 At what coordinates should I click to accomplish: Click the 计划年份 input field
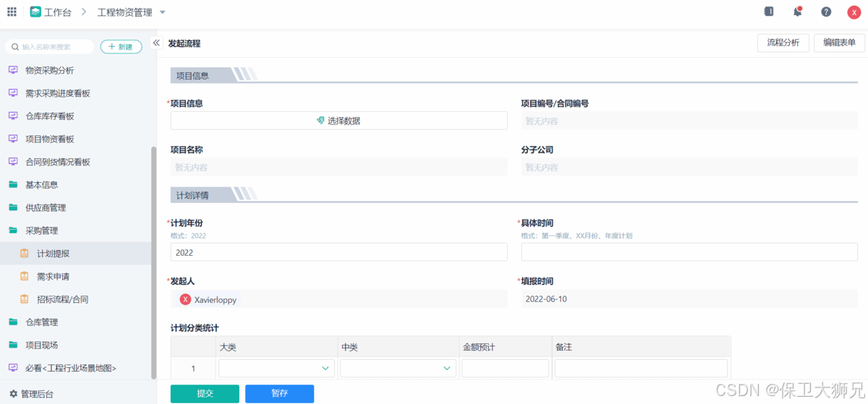(339, 252)
